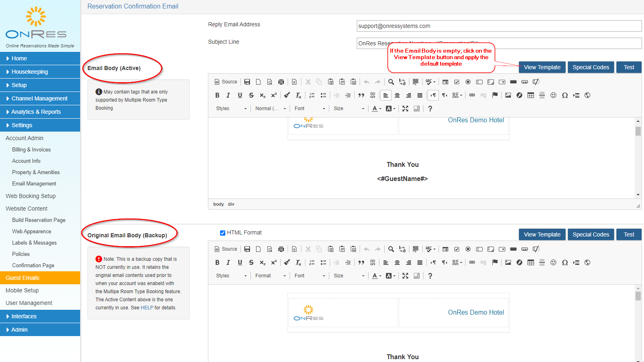The width and height of the screenshot is (644, 362).
Task: Insert Smiley icon in Active editor toolbar
Action: tap(553, 95)
